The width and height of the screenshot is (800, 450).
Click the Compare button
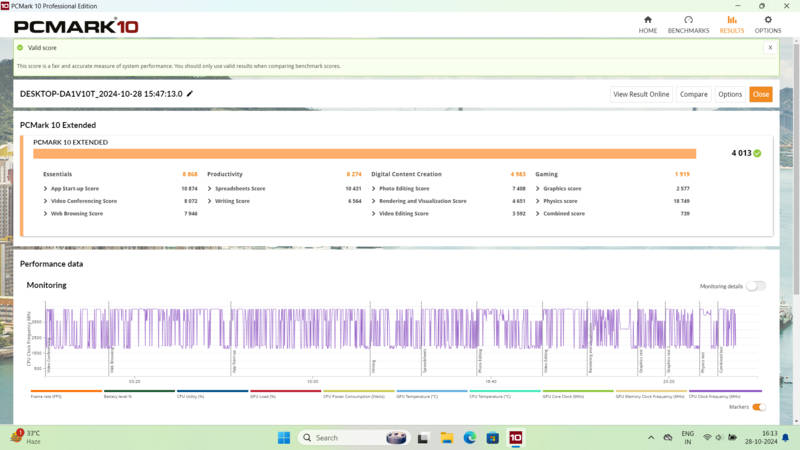[693, 94]
